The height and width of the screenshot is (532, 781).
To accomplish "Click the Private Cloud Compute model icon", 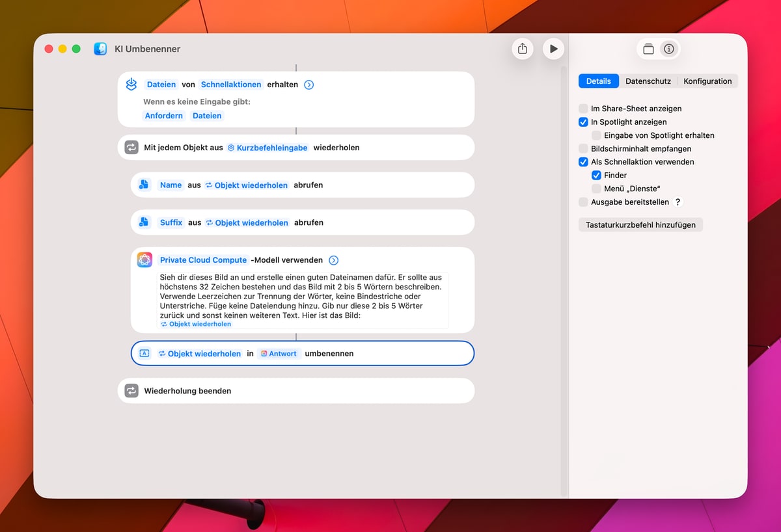I will click(x=144, y=259).
